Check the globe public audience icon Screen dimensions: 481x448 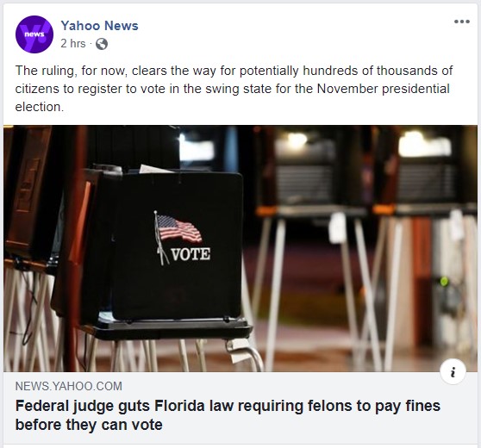[102, 44]
